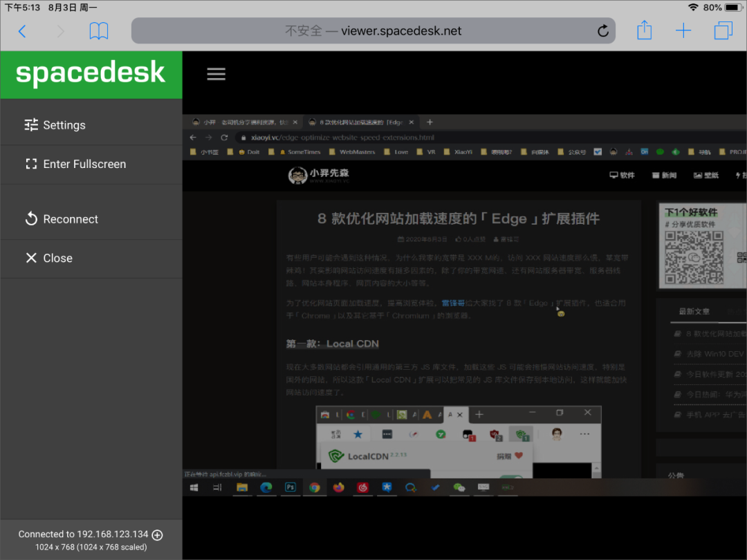Reconnect to the spacedesk server
747x560 pixels.
coord(70,219)
